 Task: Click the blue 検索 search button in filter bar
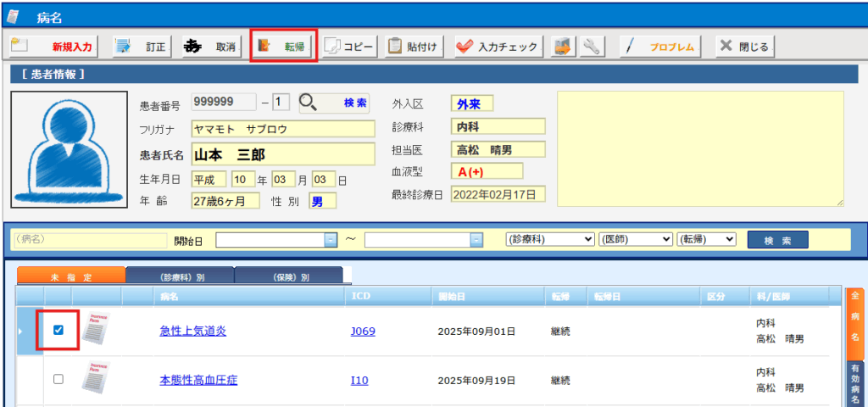click(777, 240)
